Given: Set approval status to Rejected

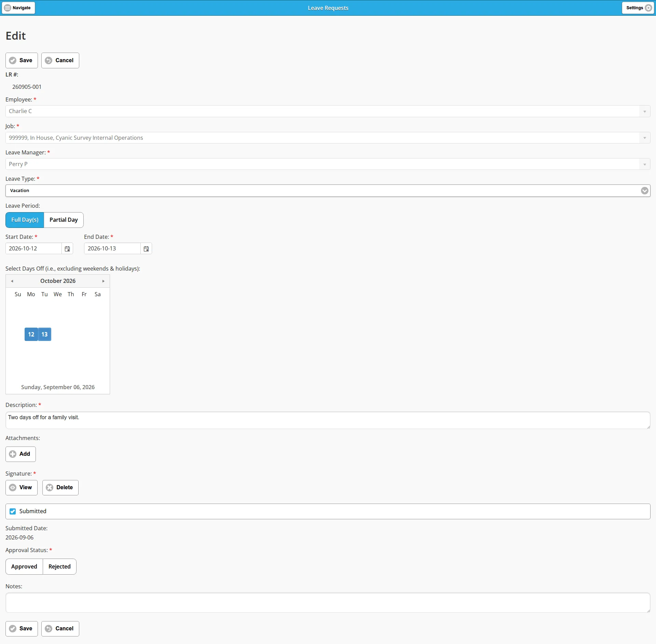Looking at the screenshot, I should pos(59,567).
